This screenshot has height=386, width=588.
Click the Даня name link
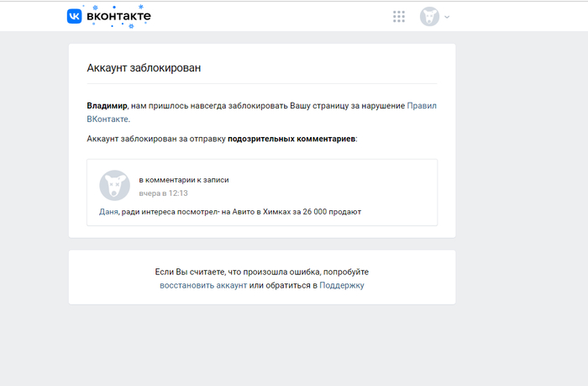108,212
